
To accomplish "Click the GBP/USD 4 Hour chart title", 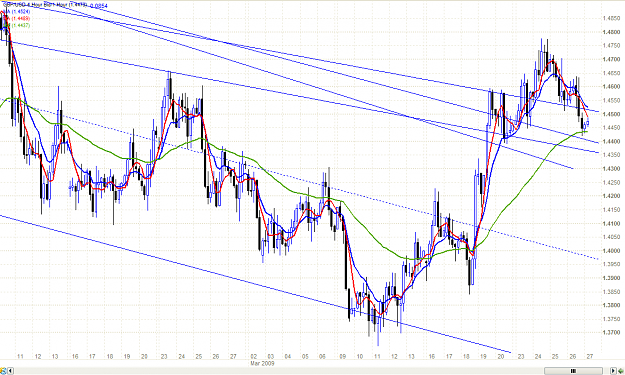I will 46,5.
